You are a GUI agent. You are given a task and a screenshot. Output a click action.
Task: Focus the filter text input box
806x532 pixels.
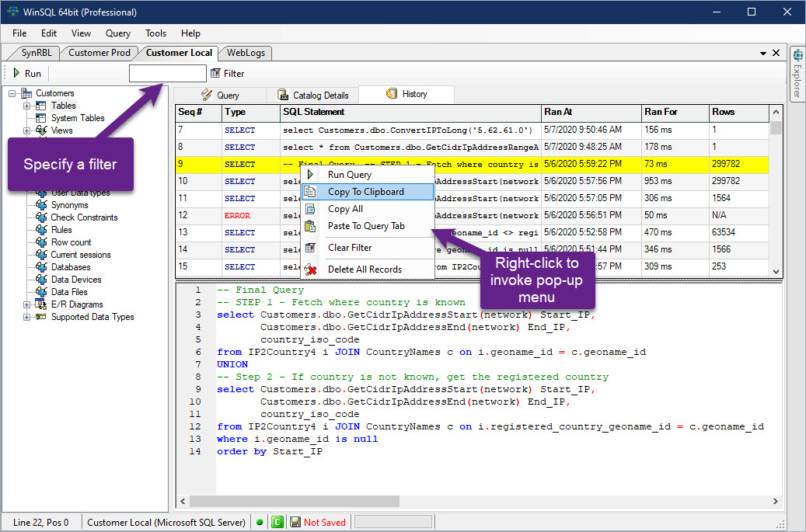(168, 74)
